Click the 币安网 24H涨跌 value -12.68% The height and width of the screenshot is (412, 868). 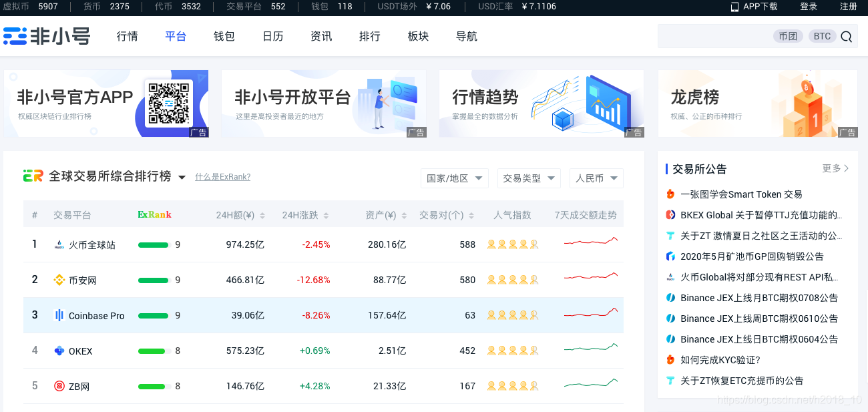314,280
